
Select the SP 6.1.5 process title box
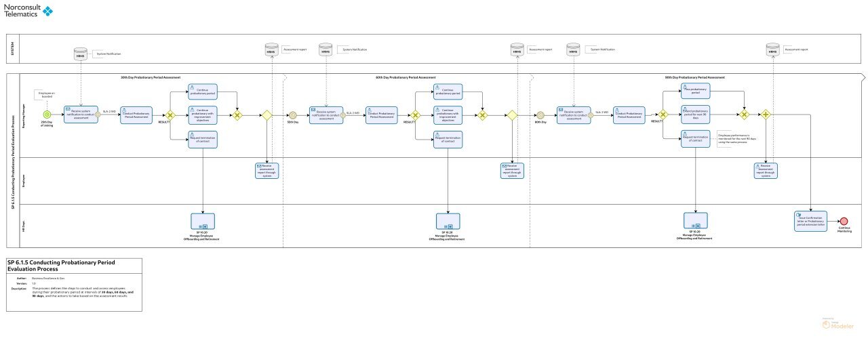point(74,284)
